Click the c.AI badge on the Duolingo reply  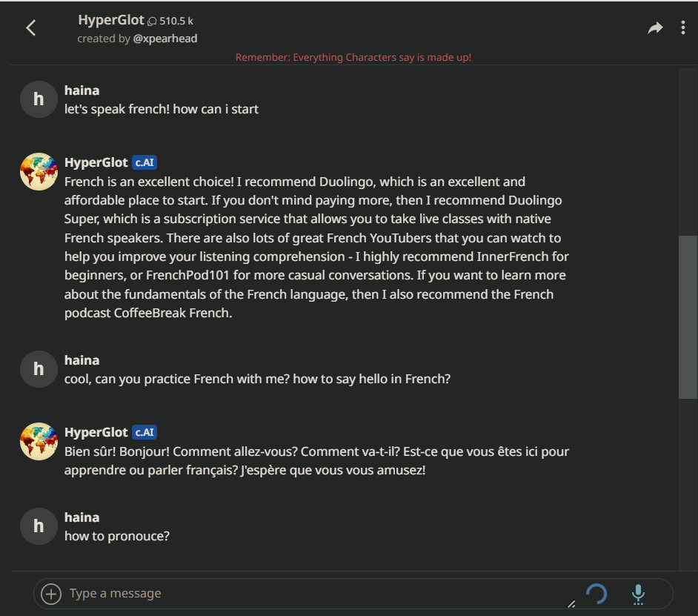[x=144, y=162]
